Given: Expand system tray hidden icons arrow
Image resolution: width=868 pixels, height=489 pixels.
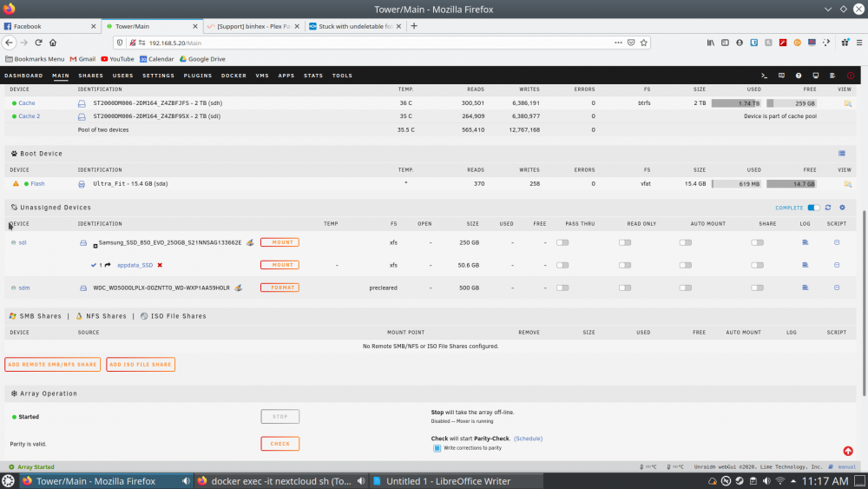Looking at the screenshot, I should tap(793, 481).
